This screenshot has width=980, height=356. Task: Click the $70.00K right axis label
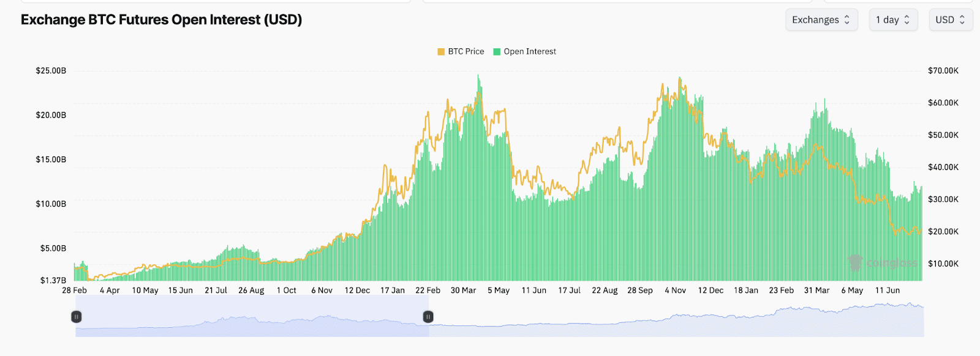943,71
